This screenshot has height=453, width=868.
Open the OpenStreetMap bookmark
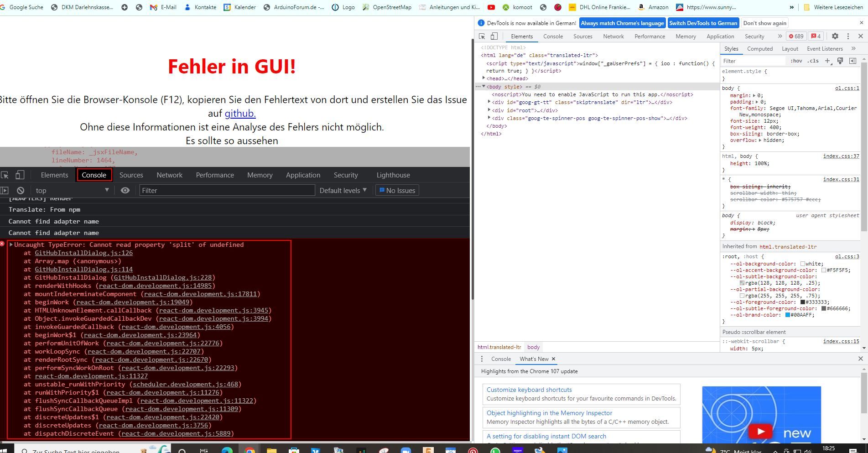pos(386,7)
